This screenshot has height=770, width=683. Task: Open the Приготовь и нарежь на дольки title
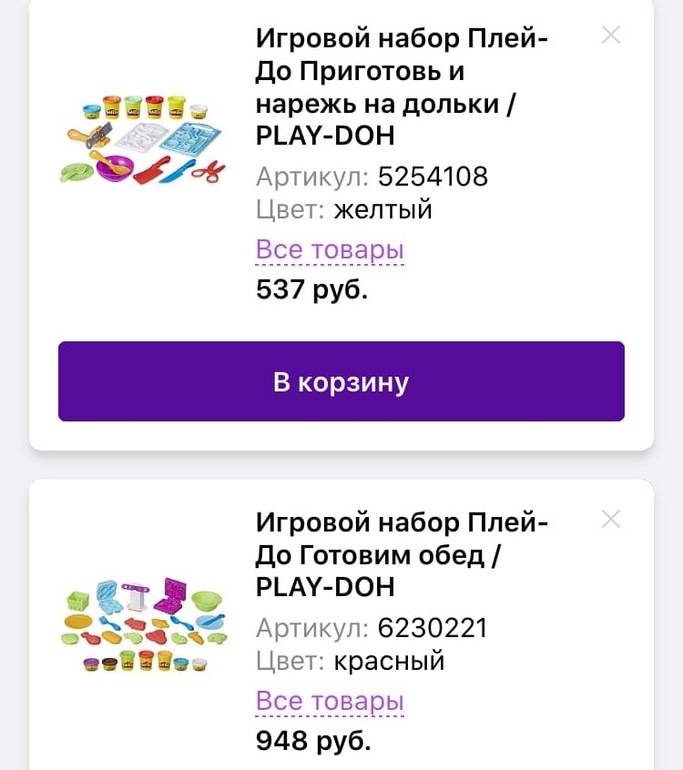400,71
